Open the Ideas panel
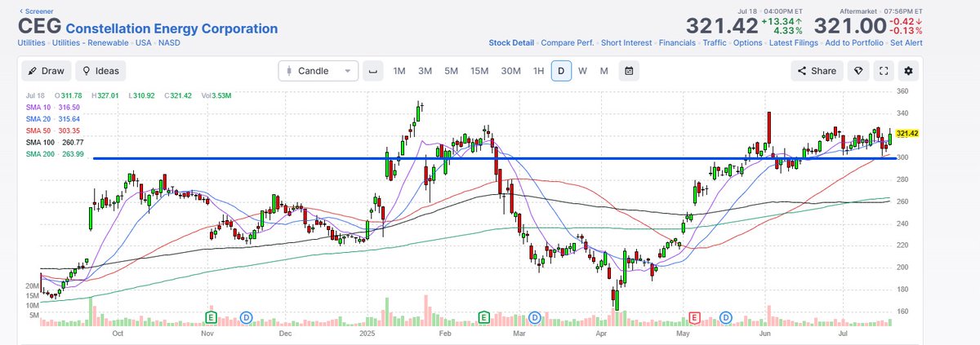Viewport: 980px width, 345px height. pos(100,71)
